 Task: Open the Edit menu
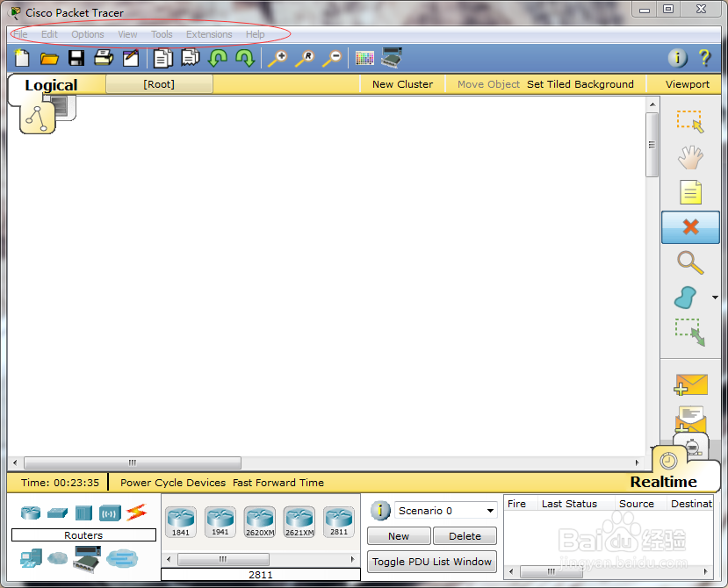(49, 34)
